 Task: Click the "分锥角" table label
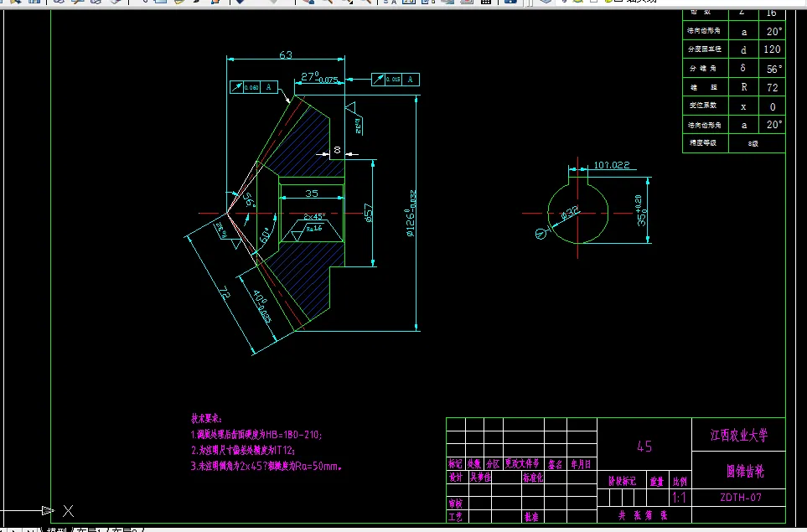pyautogui.click(x=703, y=69)
